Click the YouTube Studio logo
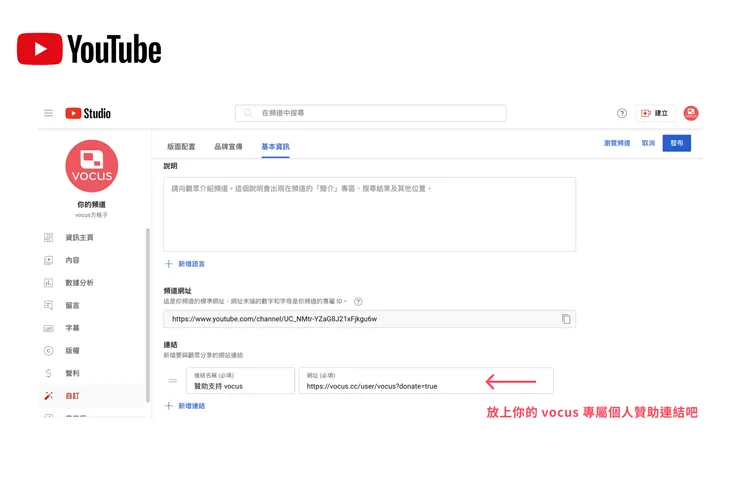Image resolution: width=740 pixels, height=488 pixels. [88, 113]
